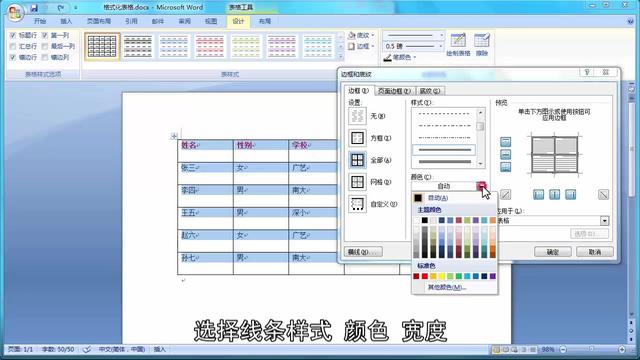Choose the 无 (none) border setting icon

tap(357, 116)
